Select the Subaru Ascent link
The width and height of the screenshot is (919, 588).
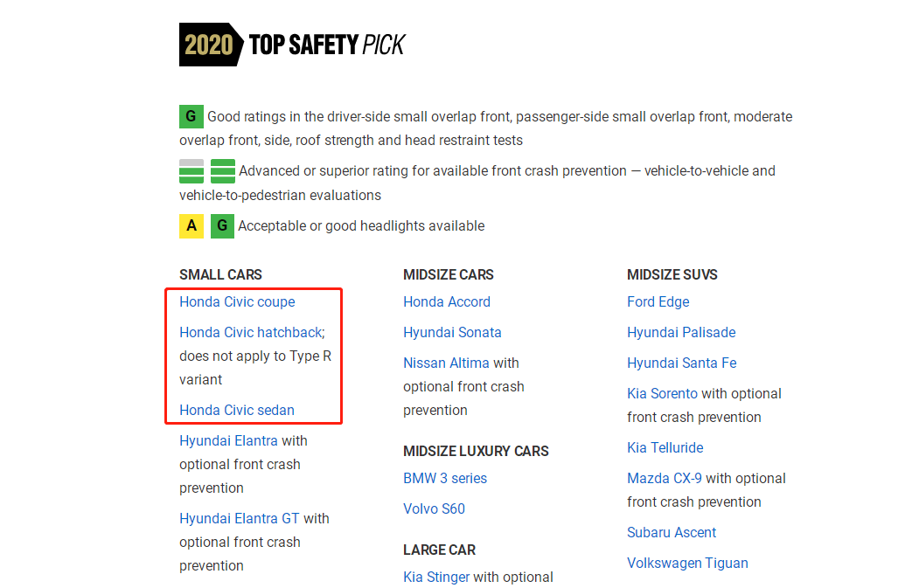(672, 533)
